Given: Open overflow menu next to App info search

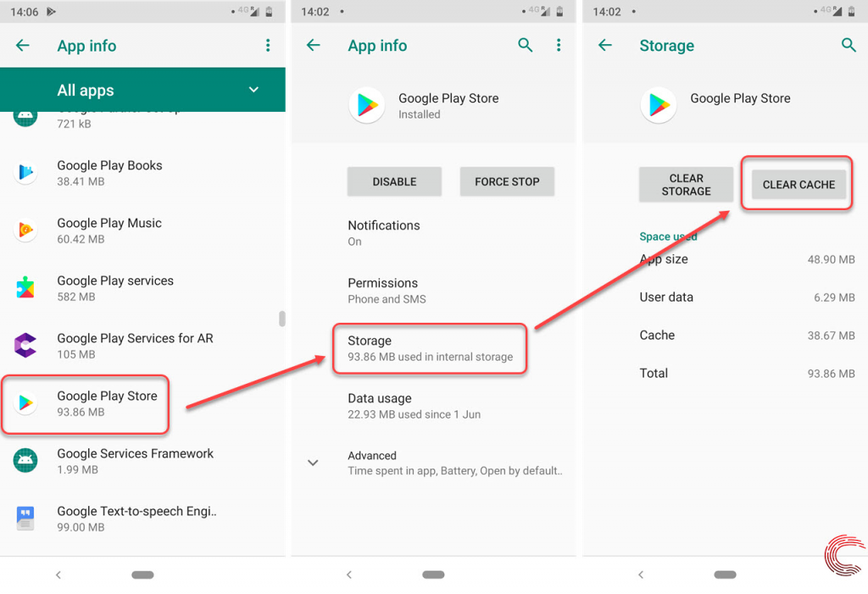Looking at the screenshot, I should pyautogui.click(x=559, y=45).
